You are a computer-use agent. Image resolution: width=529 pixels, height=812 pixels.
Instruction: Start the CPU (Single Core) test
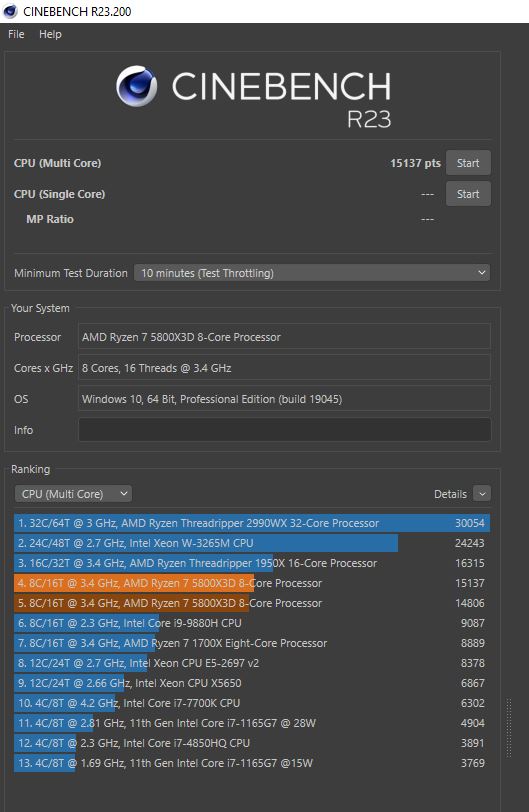[468, 194]
